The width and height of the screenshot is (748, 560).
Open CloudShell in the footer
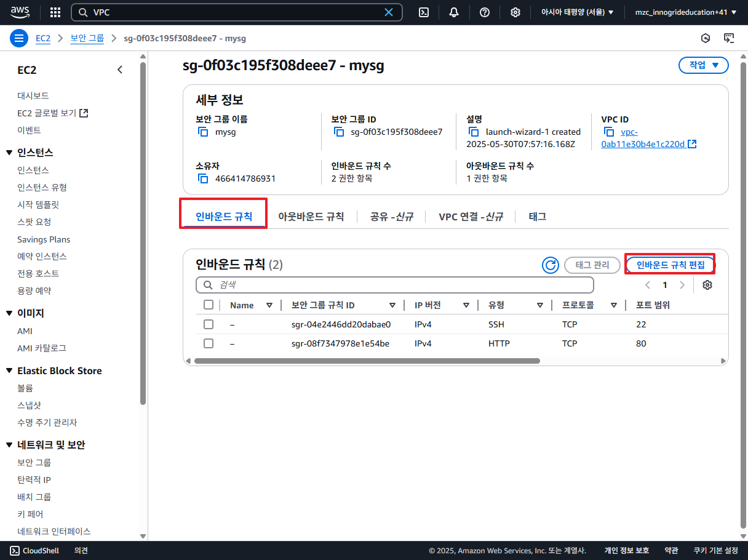[x=35, y=551]
